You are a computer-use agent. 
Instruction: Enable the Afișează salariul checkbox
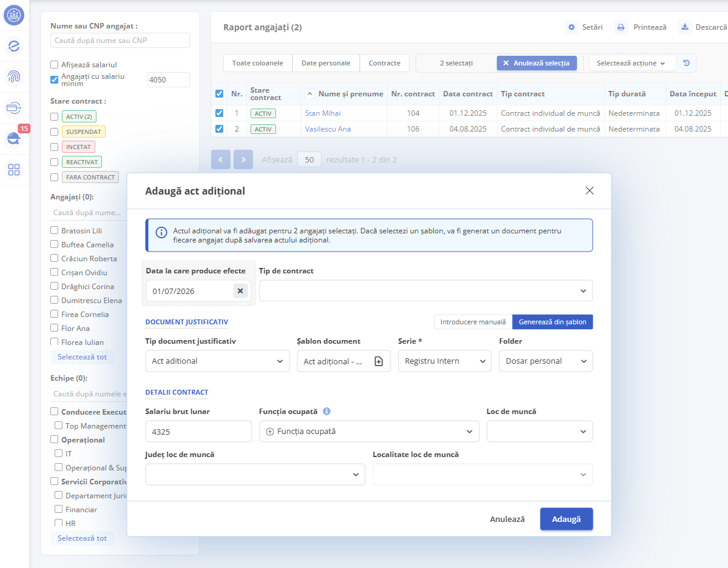tap(55, 64)
